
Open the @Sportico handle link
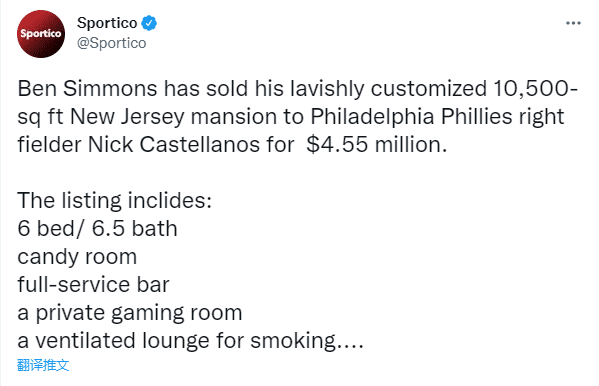pos(112,43)
